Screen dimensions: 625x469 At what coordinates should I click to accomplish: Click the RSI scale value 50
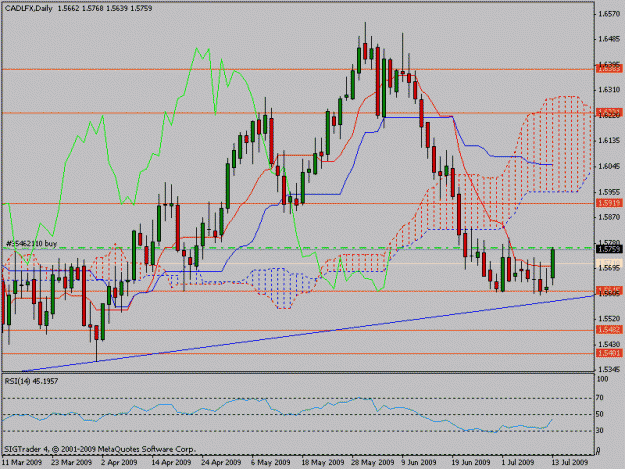pyautogui.click(x=601, y=414)
